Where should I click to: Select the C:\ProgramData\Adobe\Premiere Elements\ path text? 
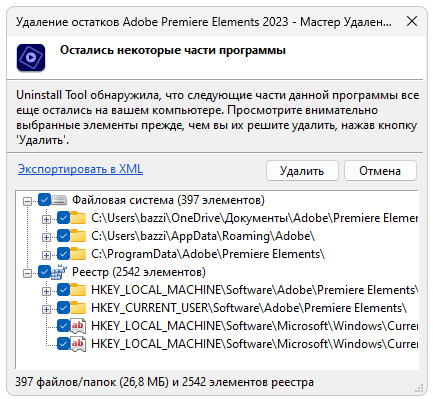[208, 254]
